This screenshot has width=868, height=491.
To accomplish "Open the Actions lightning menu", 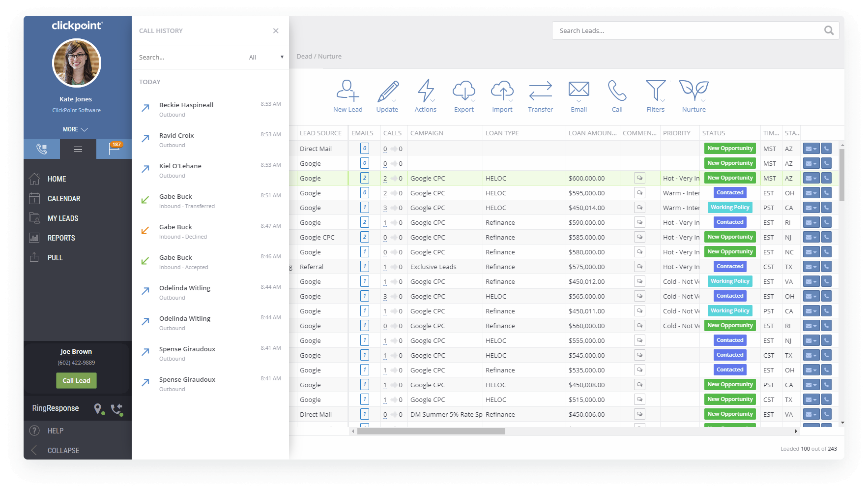I will (426, 91).
